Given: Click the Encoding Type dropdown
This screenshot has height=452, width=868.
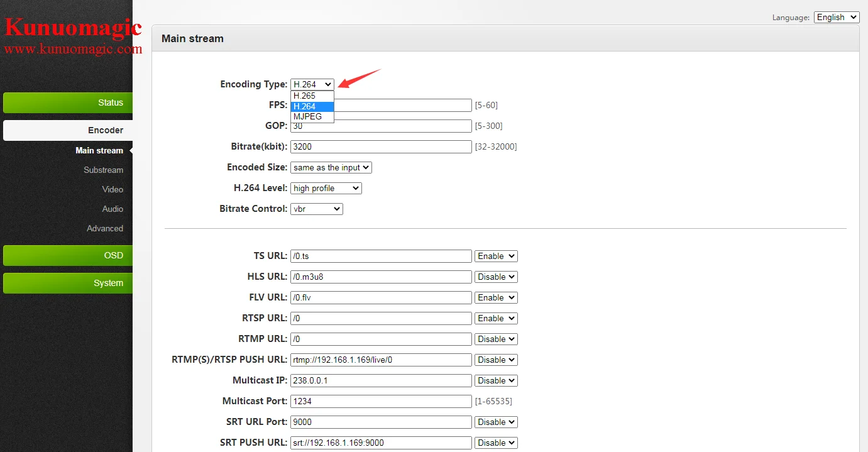Looking at the screenshot, I should pos(312,84).
